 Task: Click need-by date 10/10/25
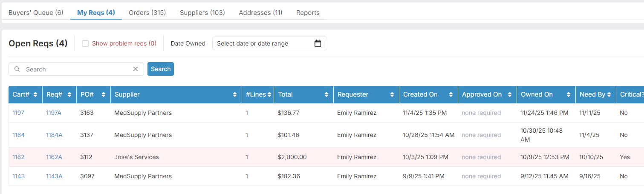pos(591,157)
